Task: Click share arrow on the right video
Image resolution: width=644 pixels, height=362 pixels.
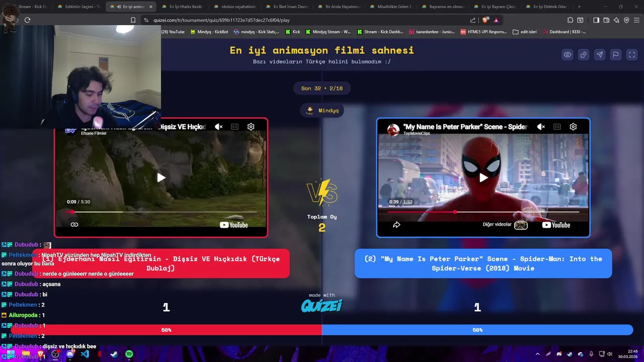Action: (x=396, y=225)
